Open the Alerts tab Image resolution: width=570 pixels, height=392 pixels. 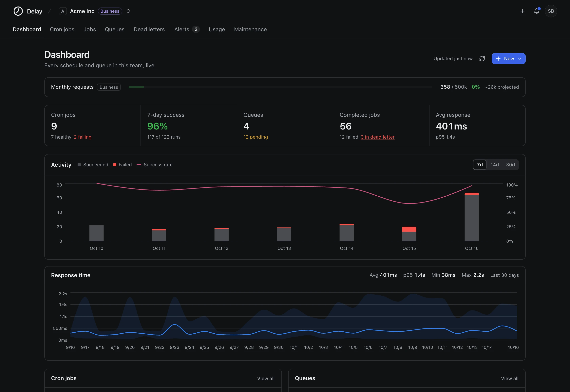click(187, 29)
